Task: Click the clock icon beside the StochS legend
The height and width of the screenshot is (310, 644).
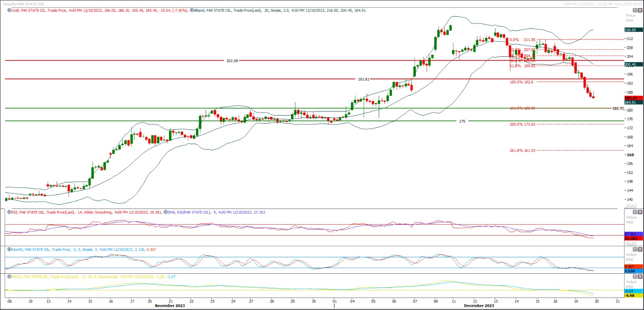Action: [x=9, y=250]
